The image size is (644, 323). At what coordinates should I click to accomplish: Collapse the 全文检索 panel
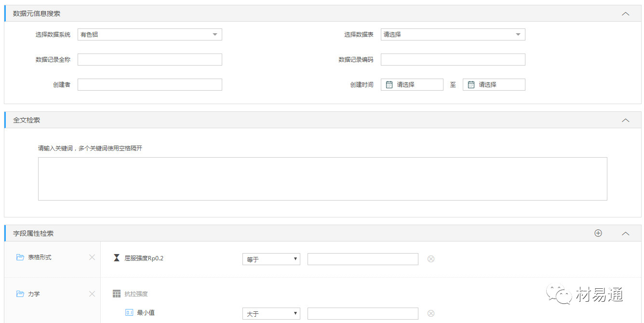(x=626, y=121)
